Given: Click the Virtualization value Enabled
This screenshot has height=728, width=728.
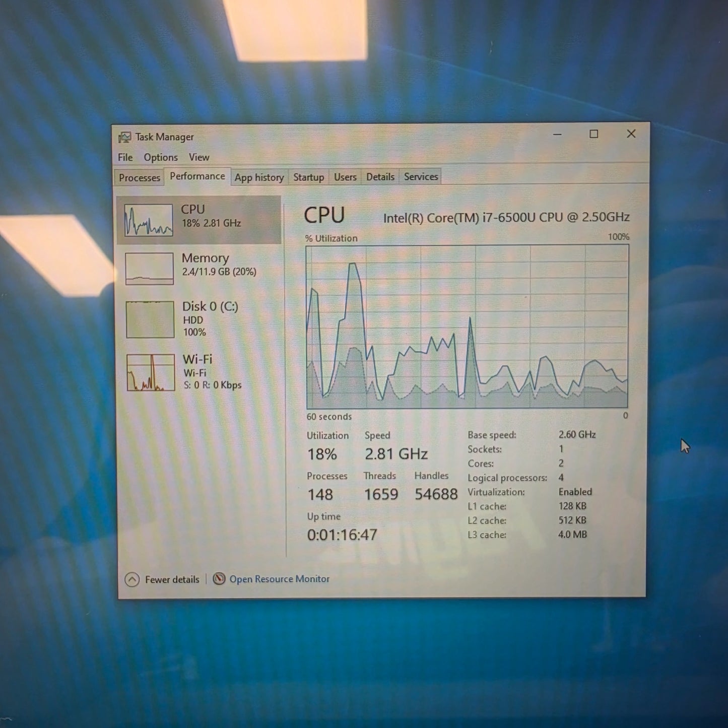Looking at the screenshot, I should pyautogui.click(x=575, y=492).
